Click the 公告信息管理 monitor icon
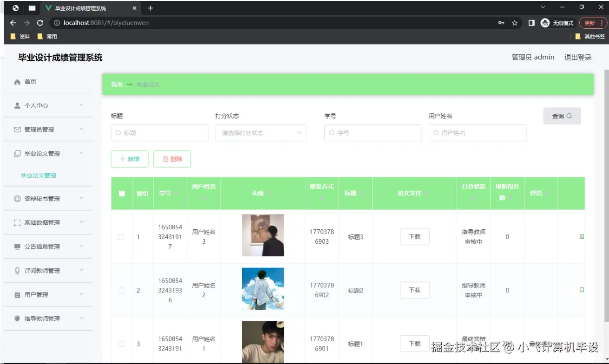Viewport: 609px width, 364px height. (17, 247)
